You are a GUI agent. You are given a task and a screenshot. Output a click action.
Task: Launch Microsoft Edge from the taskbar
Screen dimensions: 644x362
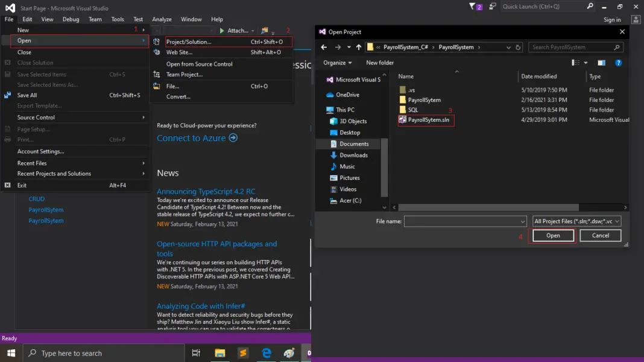tap(266, 353)
